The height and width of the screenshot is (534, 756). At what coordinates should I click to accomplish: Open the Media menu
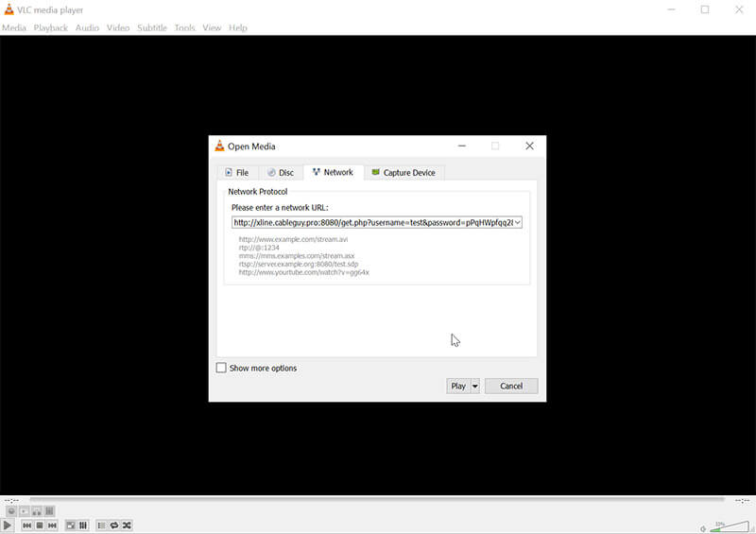[x=14, y=28]
